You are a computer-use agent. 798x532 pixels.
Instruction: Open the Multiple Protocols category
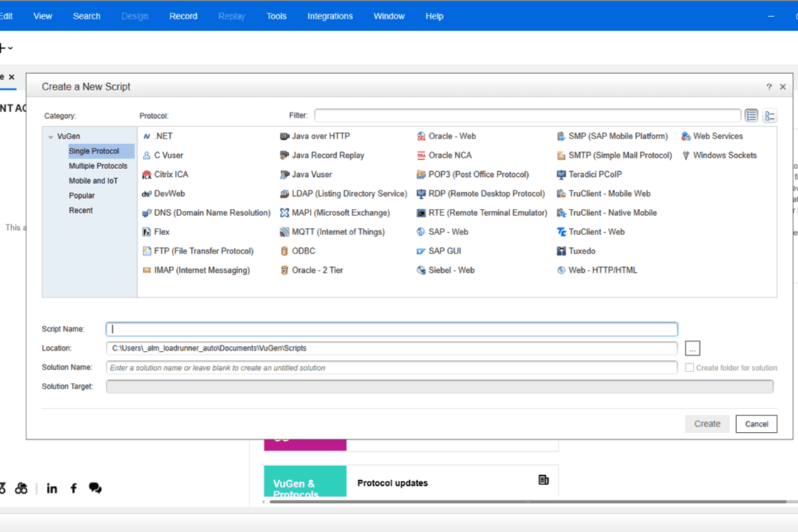98,165
